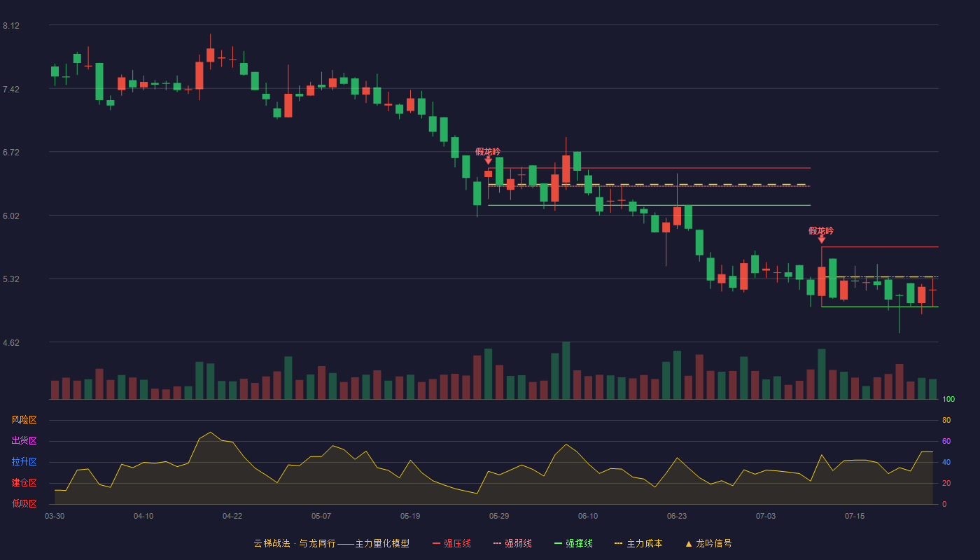
Task: Select the 风险区 zone label
Action: pos(24,420)
